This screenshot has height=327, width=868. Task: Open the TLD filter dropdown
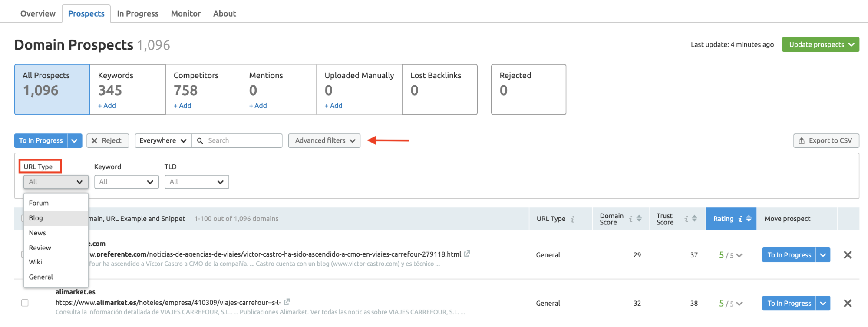coord(197,182)
